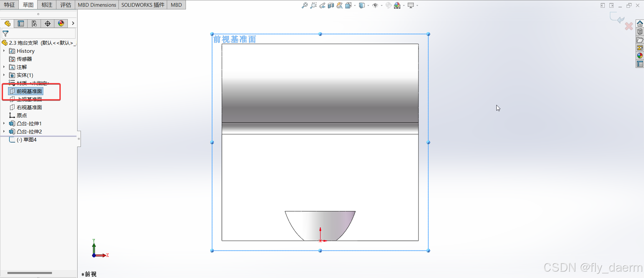Open the MBD Dimensions tab

coord(97,5)
